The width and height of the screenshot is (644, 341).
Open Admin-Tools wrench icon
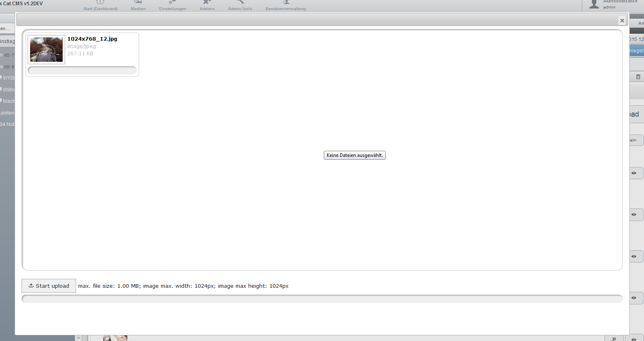pyautogui.click(x=240, y=2)
